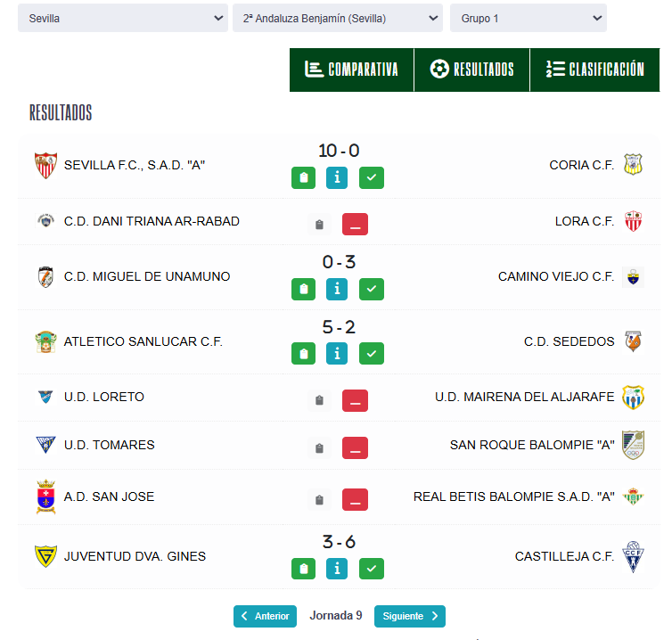The width and height of the screenshot is (672, 640).
Task: Click green checkmark for Miguel de Unamuno match
Action: click(x=372, y=289)
